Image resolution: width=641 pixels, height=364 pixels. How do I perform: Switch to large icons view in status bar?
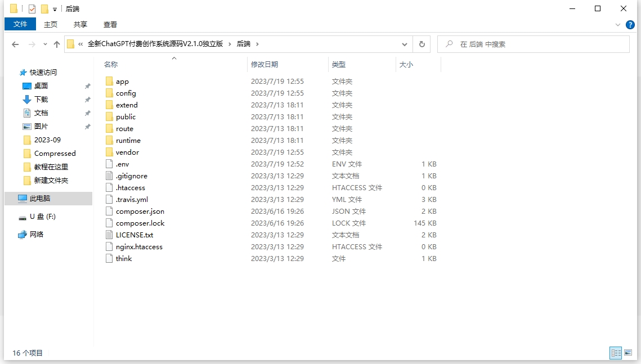628,353
